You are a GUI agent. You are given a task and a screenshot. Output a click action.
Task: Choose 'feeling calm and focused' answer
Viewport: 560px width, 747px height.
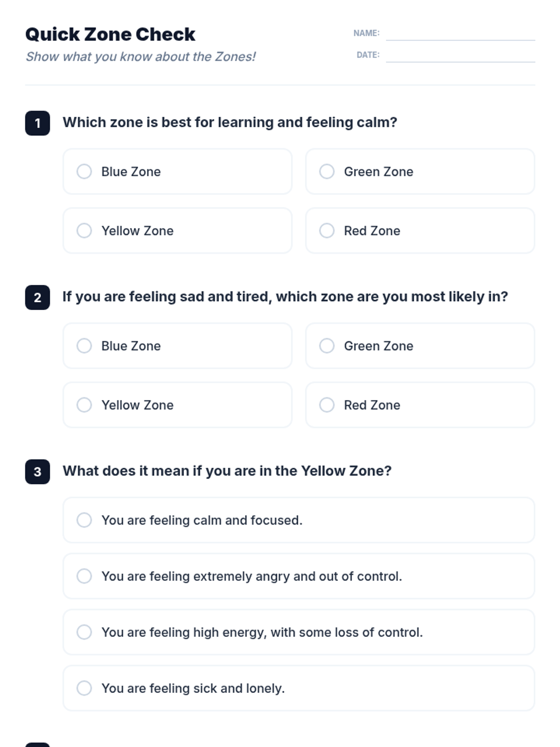(x=84, y=520)
